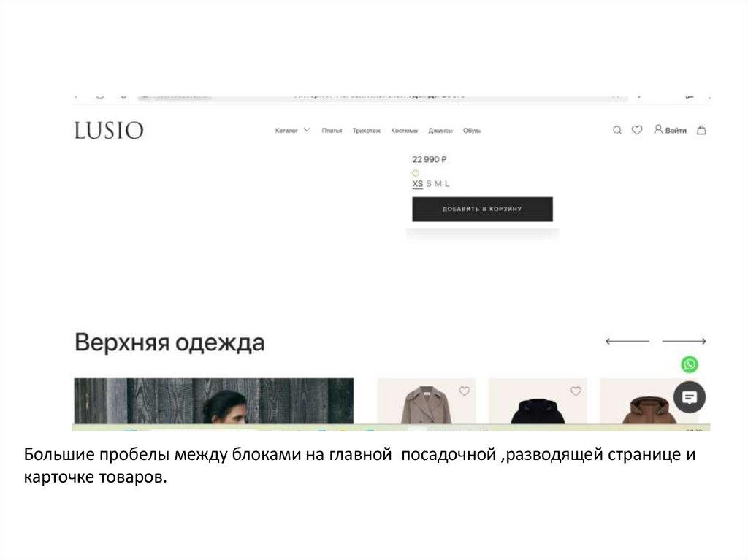
Task: Click the right carousel arrow
Action: pyautogui.click(x=684, y=341)
